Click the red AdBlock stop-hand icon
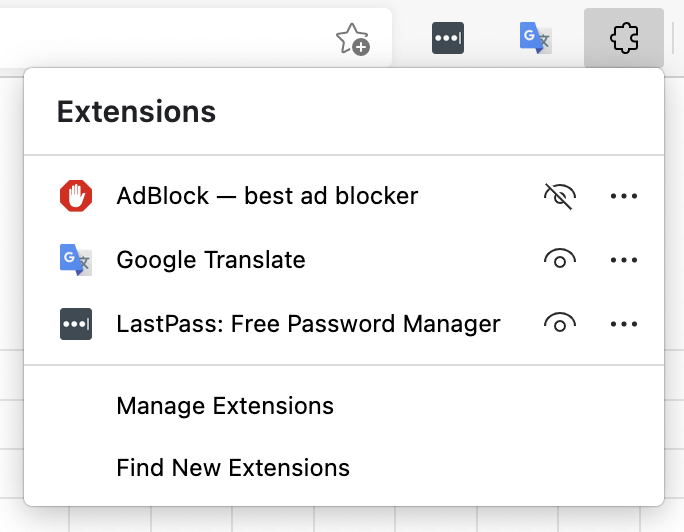Screen dimensions: 684x532 (x=76, y=196)
